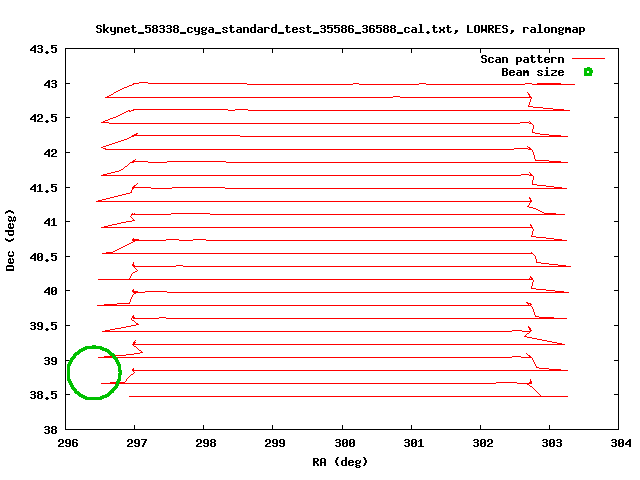Click the 303 x-axis tick label
Viewport: 640px width, 480px height.
[552, 443]
